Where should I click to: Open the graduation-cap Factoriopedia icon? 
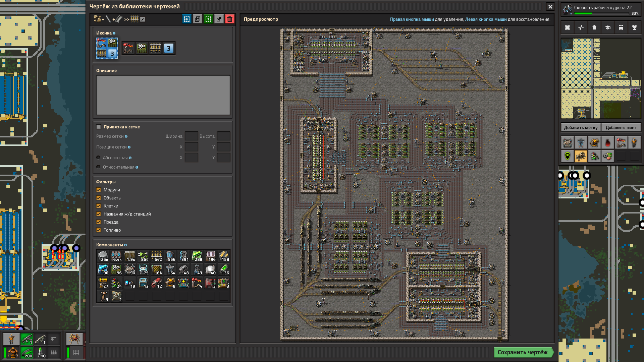pos(608,27)
